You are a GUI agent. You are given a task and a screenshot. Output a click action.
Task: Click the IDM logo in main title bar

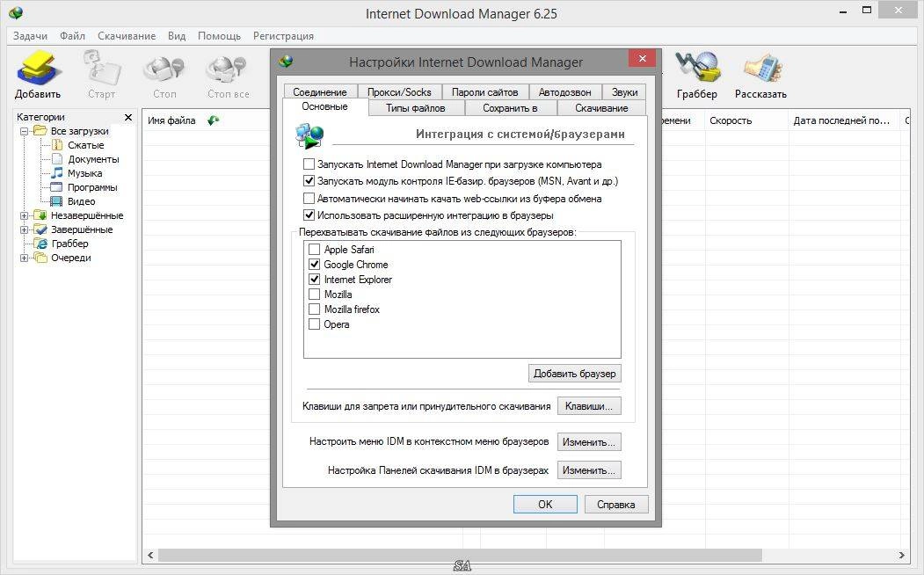point(16,12)
